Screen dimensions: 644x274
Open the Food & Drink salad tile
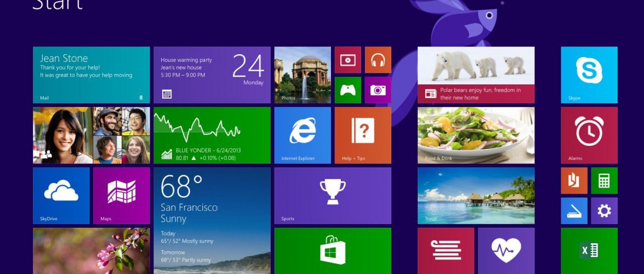pos(476,135)
